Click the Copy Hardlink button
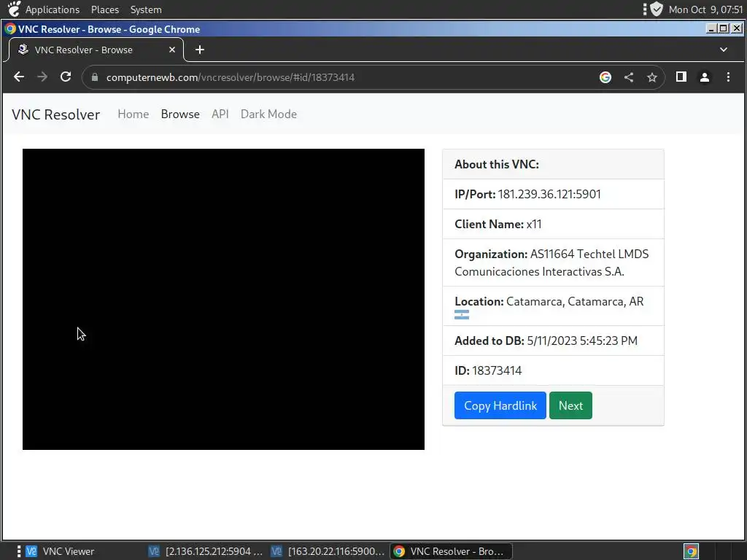 500,405
